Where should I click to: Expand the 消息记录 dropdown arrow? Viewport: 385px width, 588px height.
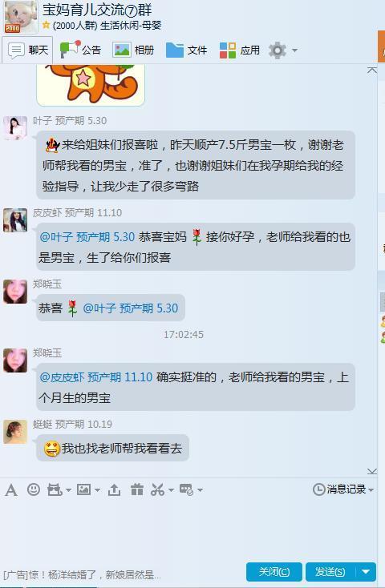[x=371, y=489]
